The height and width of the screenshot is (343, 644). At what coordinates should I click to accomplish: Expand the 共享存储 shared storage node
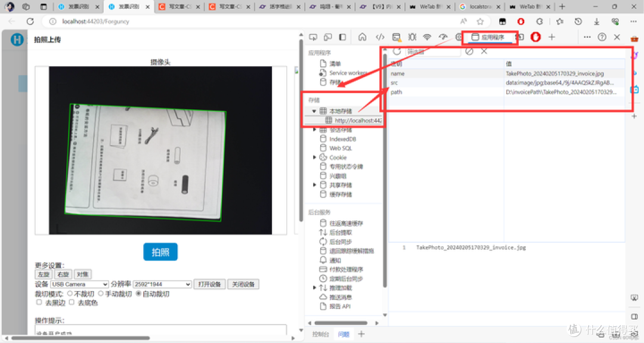[315, 185]
